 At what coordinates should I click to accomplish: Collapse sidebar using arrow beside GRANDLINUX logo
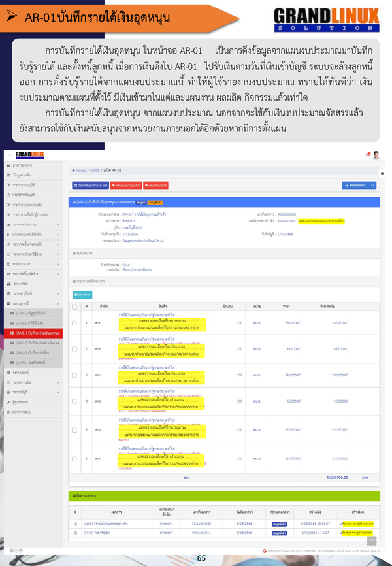pyautogui.click(x=10, y=156)
